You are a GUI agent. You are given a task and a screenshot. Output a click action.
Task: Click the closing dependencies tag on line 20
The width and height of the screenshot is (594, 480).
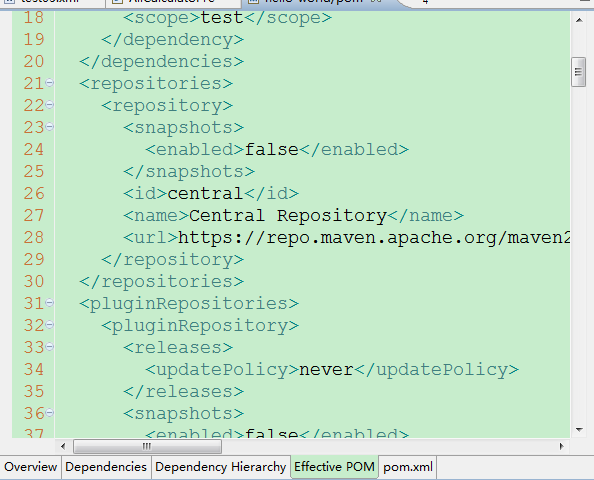[161, 62]
